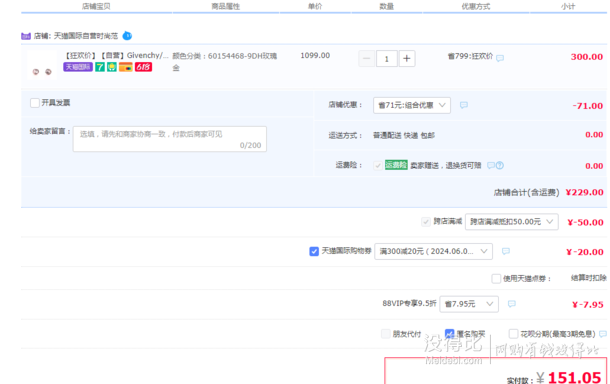Viewport: 610px width, 384px height.
Task: Click the 颜色分类 product attribute text
Action: click(x=224, y=61)
